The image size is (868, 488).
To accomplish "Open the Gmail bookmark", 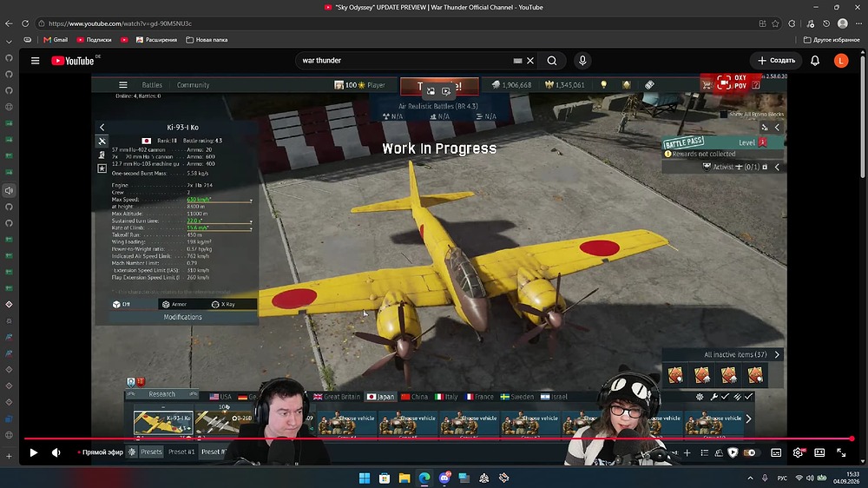I will 56,40.
